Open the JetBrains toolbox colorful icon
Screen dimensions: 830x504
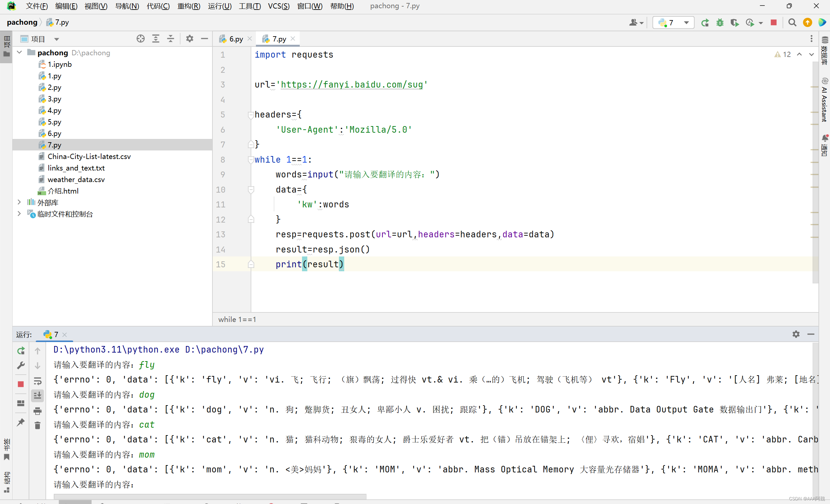[x=822, y=23]
